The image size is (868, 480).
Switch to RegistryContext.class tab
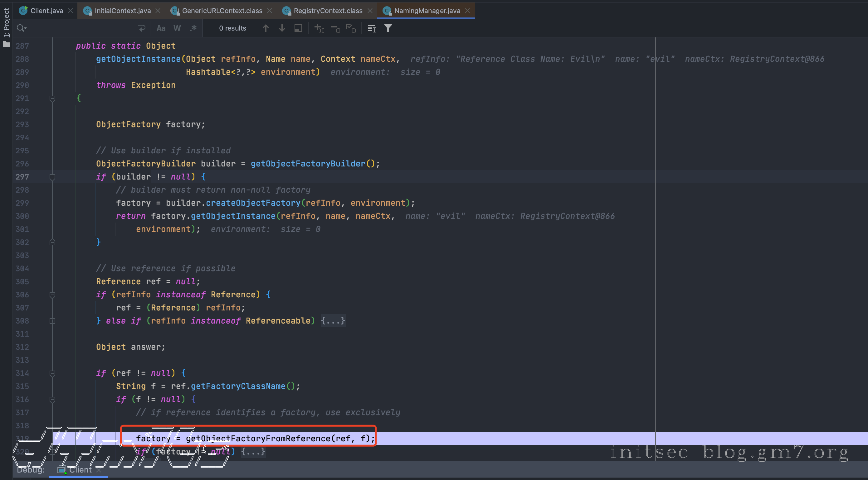tap(328, 10)
